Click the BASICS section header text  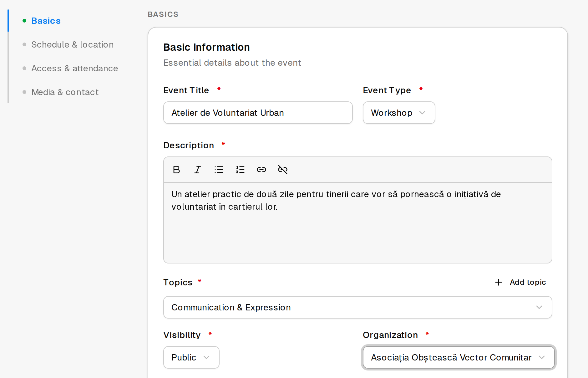point(163,14)
